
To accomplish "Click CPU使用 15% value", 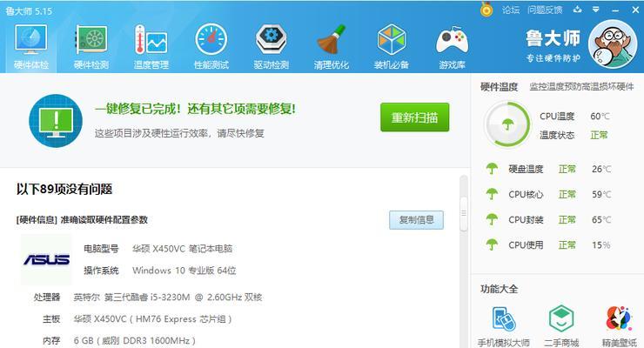I will 601,245.
